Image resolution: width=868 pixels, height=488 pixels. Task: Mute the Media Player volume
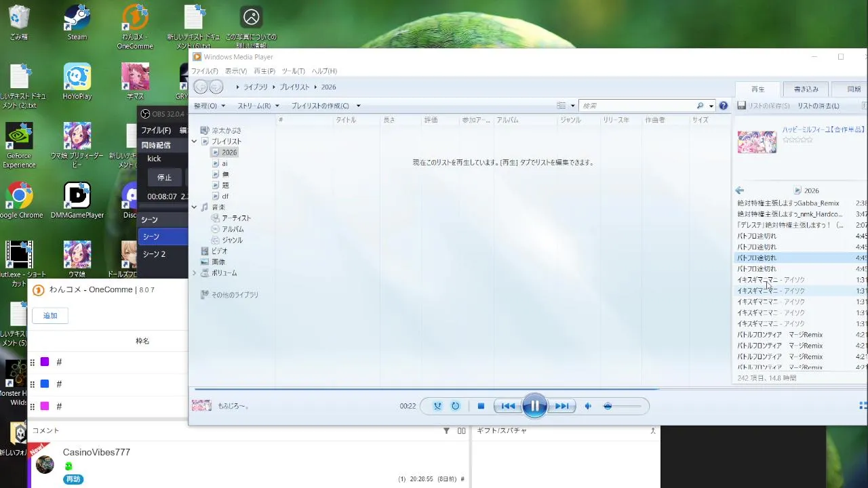tap(589, 406)
